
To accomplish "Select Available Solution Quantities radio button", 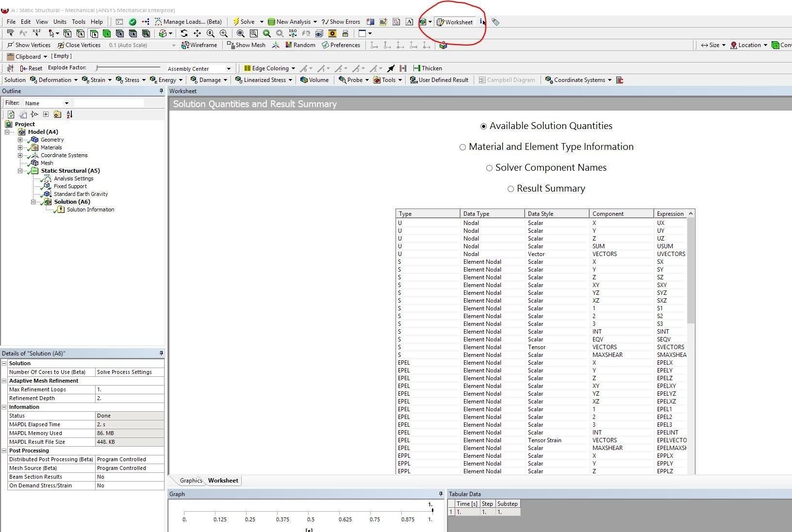I will (x=483, y=126).
